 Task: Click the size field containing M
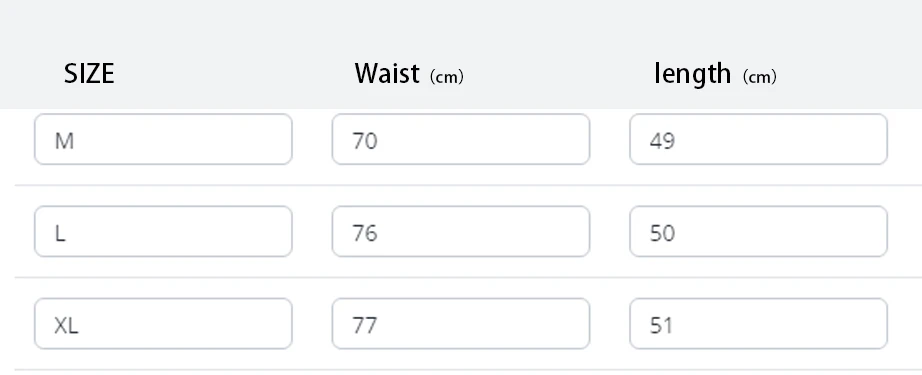click(x=163, y=139)
